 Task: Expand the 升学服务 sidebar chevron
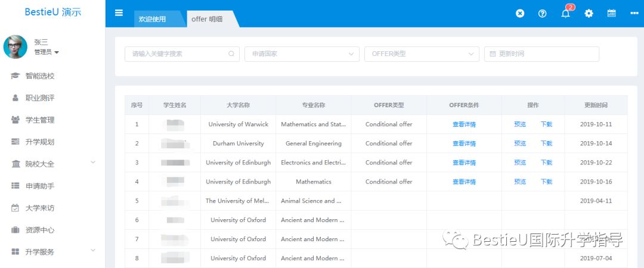point(93,250)
